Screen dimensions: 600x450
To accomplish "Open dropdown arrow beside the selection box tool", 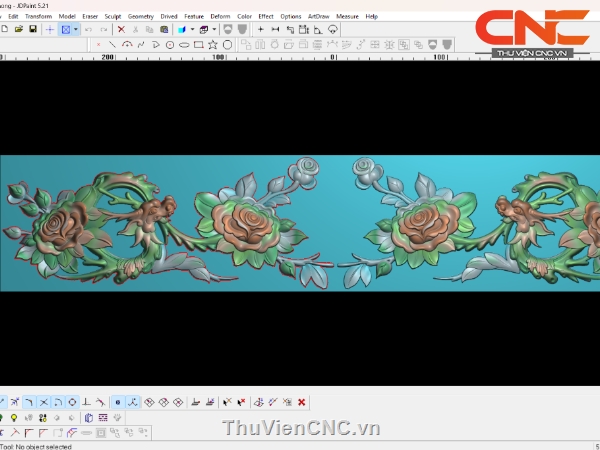I will pos(77,30).
